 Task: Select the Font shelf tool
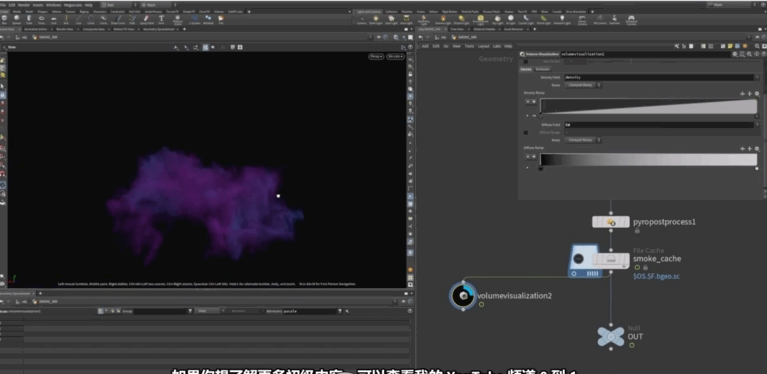(x=161, y=20)
